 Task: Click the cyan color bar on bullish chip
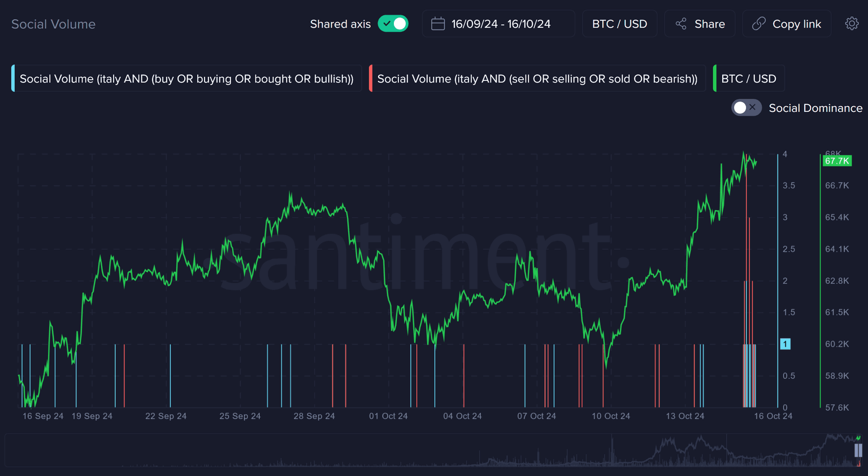[x=13, y=78]
